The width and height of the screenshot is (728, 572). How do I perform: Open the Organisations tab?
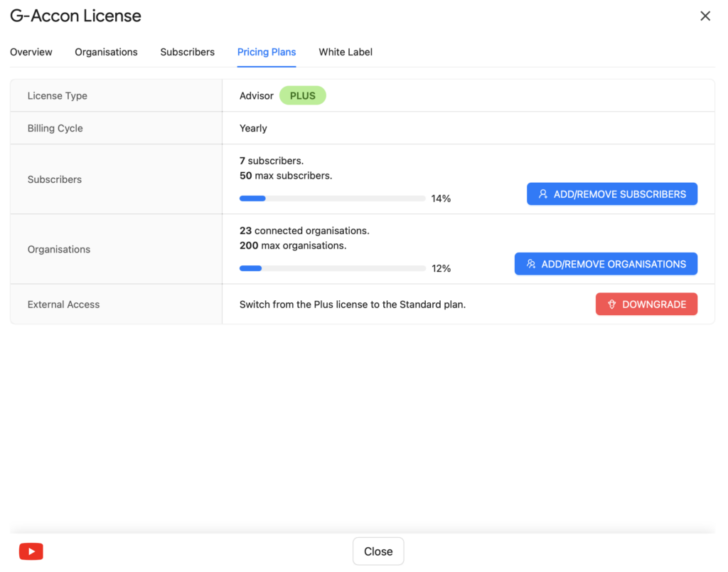pos(106,52)
